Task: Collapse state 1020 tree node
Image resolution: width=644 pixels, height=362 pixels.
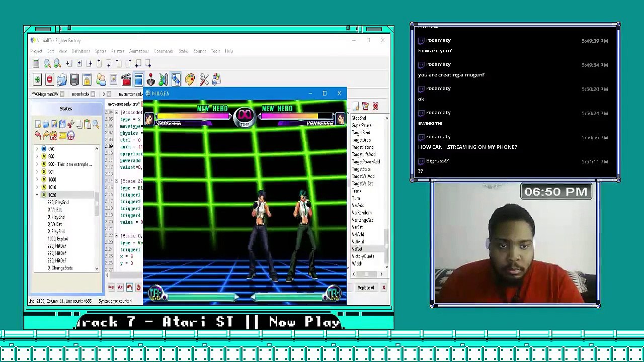Action: click(x=37, y=195)
